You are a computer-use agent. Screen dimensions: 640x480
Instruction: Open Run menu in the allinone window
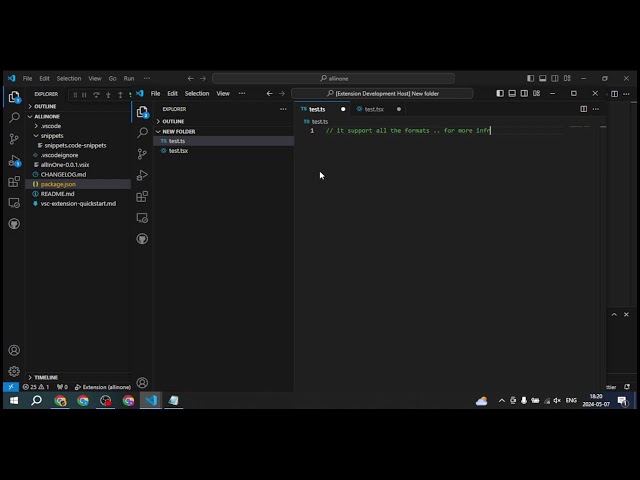[129, 78]
